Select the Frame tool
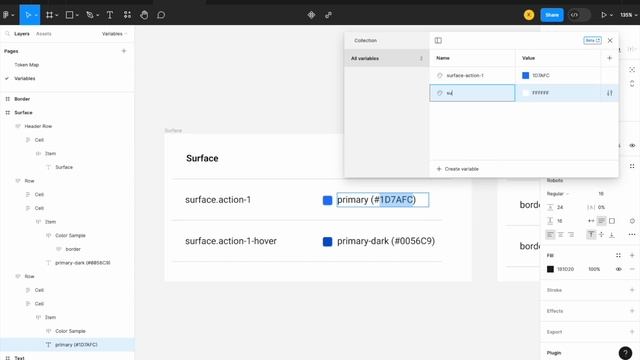640x360 pixels. (49, 15)
